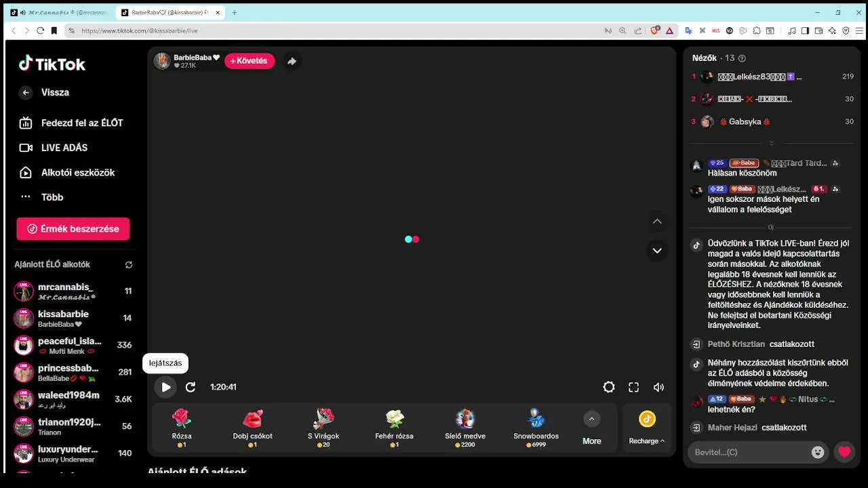Screen dimensions: 868x488
Task: Open peaceful_isla... live creator
Action: [73, 346]
